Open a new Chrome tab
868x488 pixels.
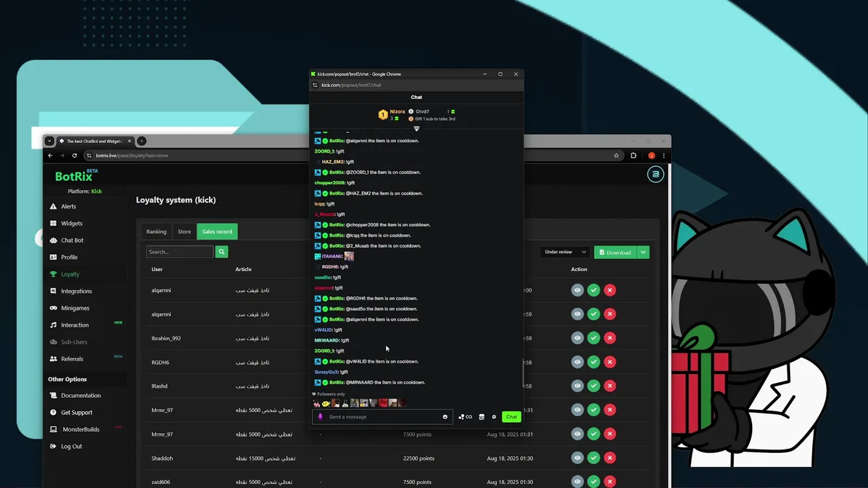point(142,141)
